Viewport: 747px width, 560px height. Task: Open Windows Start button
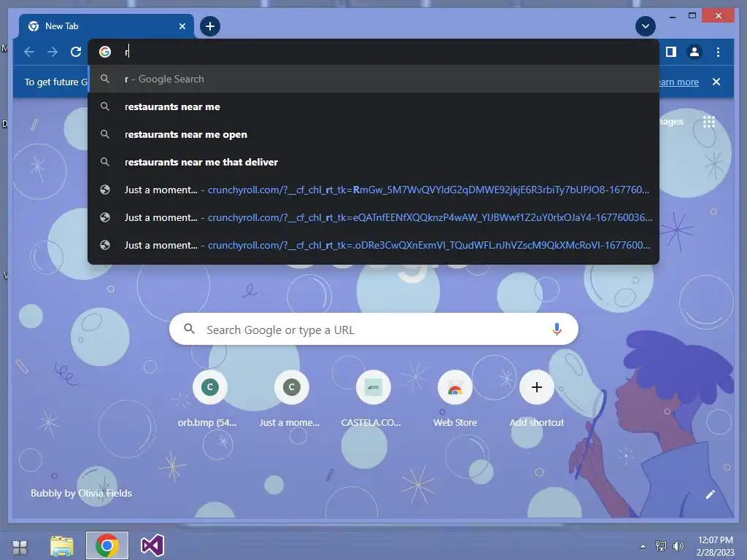click(x=20, y=547)
